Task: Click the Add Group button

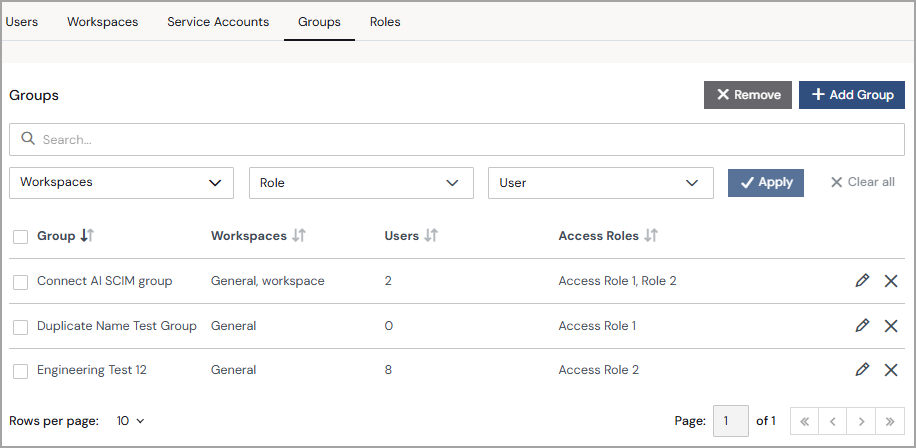Action: pyautogui.click(x=852, y=95)
